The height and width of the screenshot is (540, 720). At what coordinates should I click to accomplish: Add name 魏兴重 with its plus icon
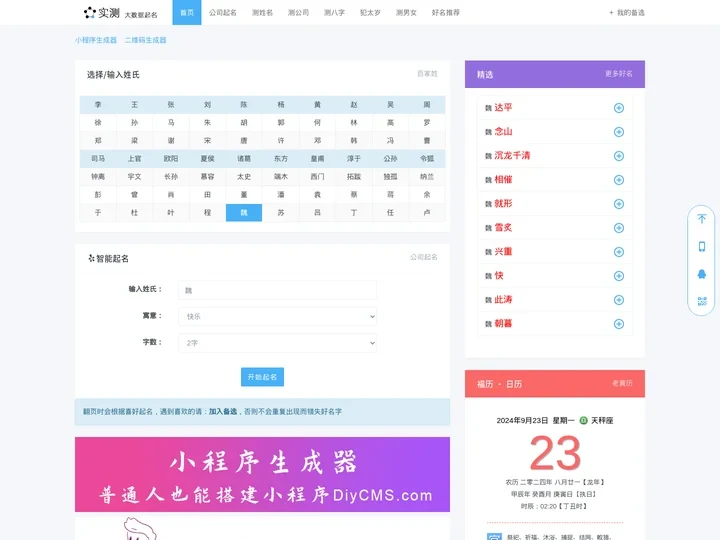point(619,252)
